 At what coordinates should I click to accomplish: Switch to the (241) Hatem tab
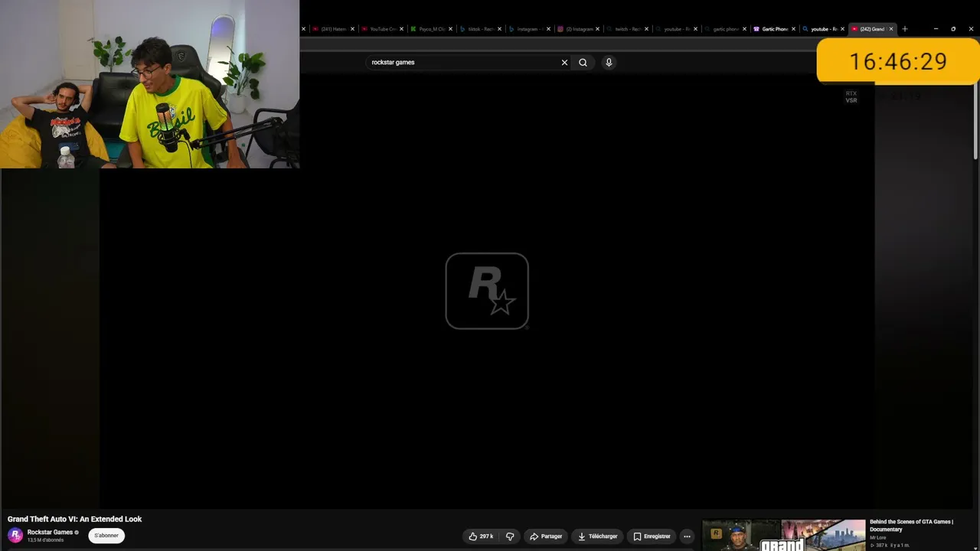coord(333,29)
